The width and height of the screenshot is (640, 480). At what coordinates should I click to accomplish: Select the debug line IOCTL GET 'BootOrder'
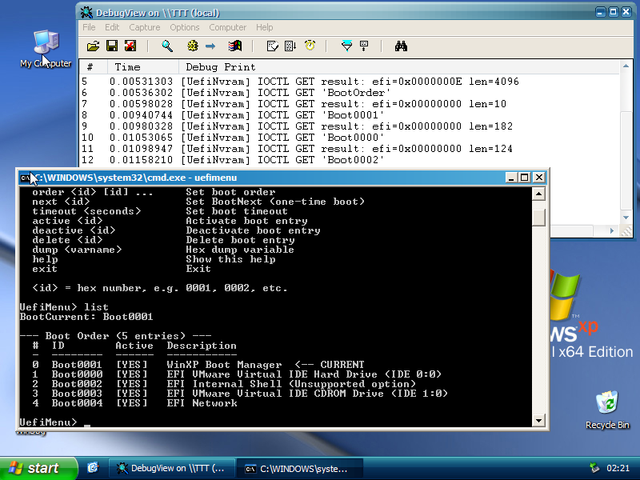tap(350, 93)
